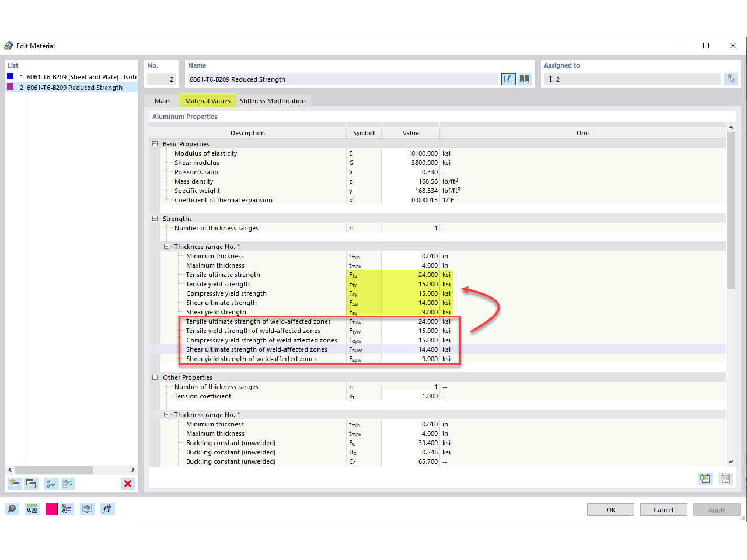
Task: Click the Apply button
Action: tap(717, 510)
